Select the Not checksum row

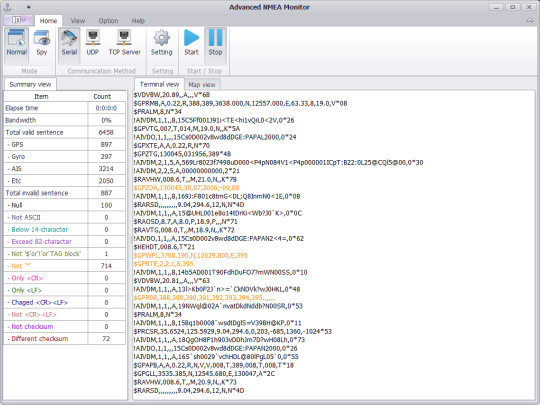point(64,326)
